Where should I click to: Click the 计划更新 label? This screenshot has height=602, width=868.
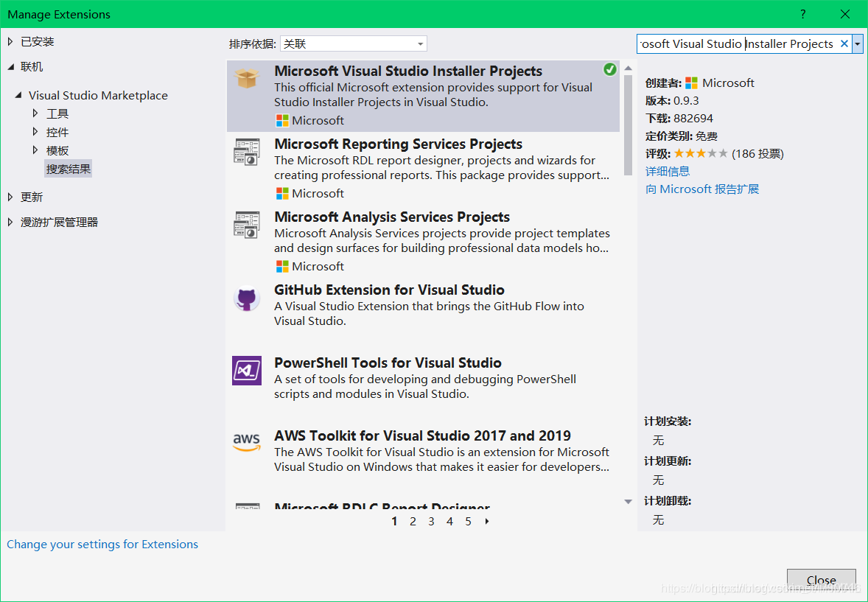tap(668, 461)
